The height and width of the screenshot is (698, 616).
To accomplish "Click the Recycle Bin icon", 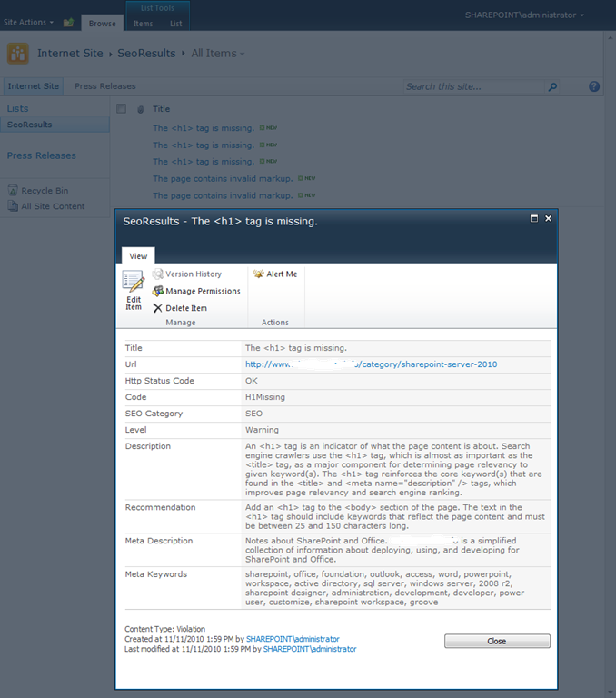I will point(13,191).
